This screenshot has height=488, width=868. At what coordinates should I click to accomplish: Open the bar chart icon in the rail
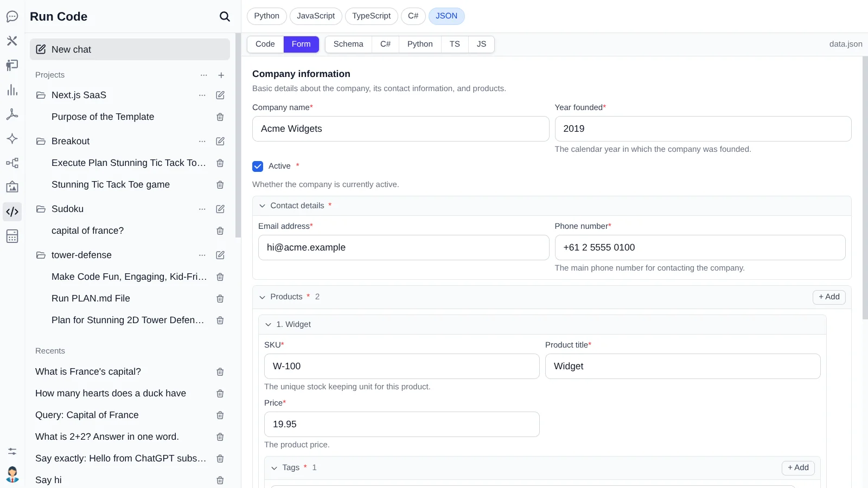click(12, 90)
